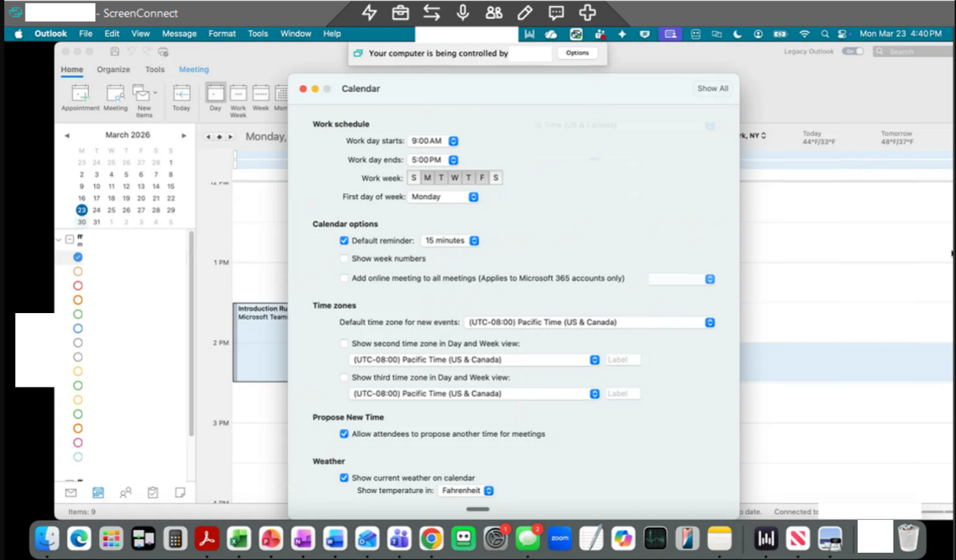Open Adobe Acrobat from the Dock
This screenshot has height=560, width=956.
coord(207,539)
